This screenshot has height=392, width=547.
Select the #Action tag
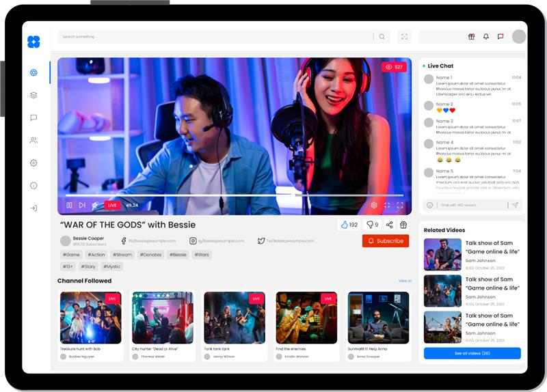click(x=96, y=255)
